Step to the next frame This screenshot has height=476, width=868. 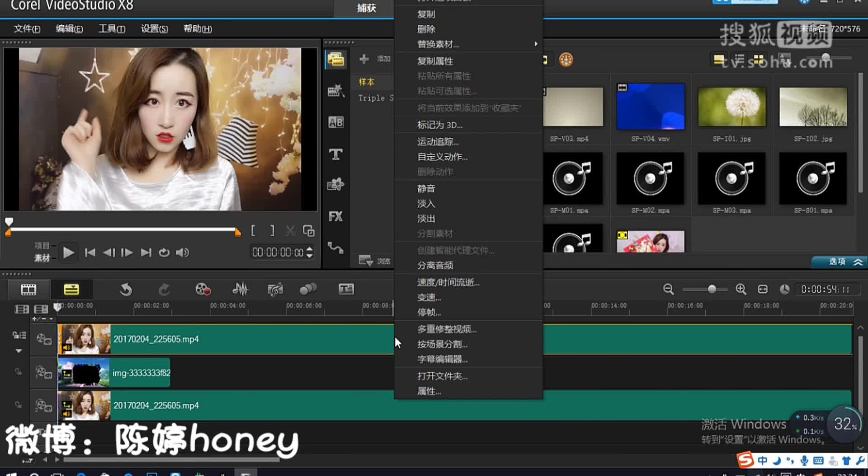point(127,252)
